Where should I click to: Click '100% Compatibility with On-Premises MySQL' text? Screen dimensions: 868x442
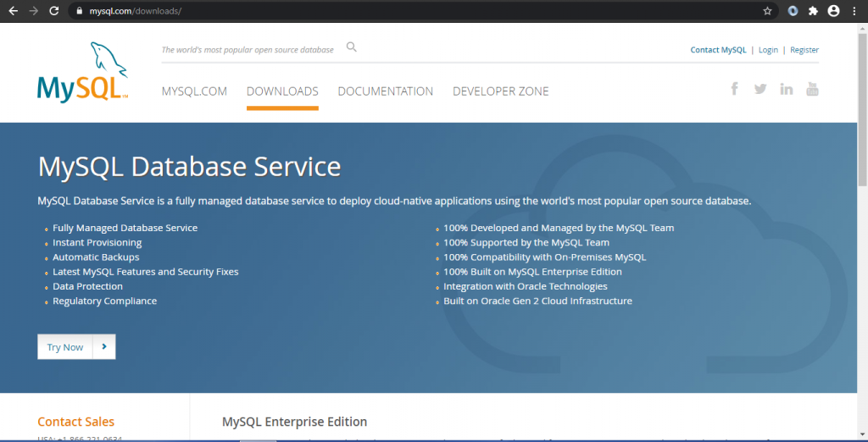tap(545, 257)
